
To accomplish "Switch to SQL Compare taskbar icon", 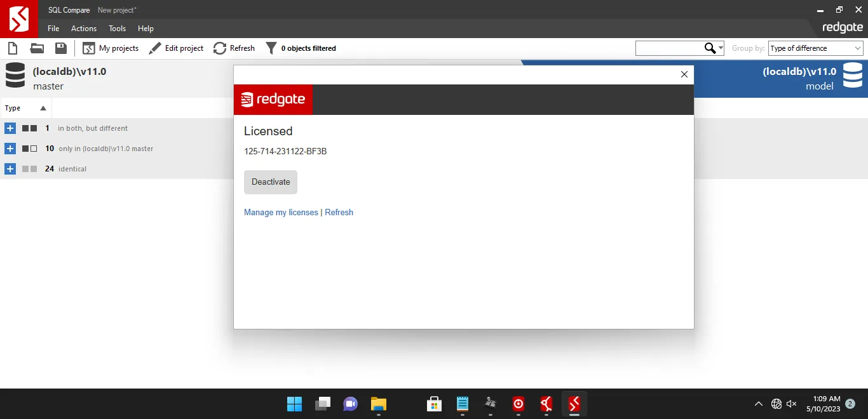I will [574, 404].
